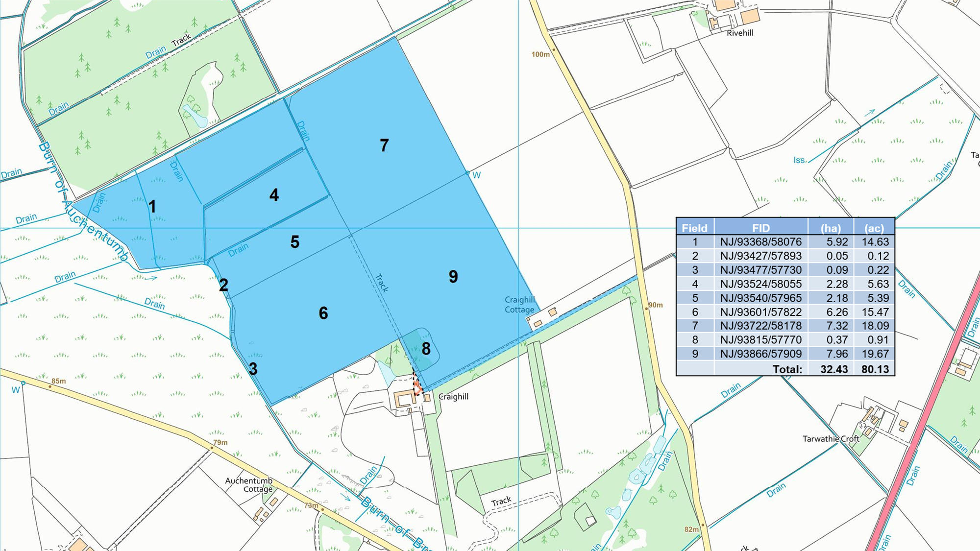This screenshot has height=551, width=980.
Task: Select small field 8 marker
Action: [x=426, y=349]
